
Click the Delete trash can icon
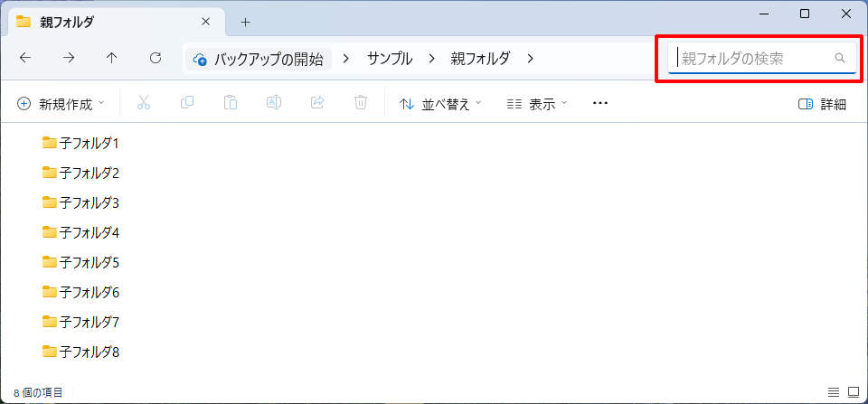pyautogui.click(x=361, y=103)
